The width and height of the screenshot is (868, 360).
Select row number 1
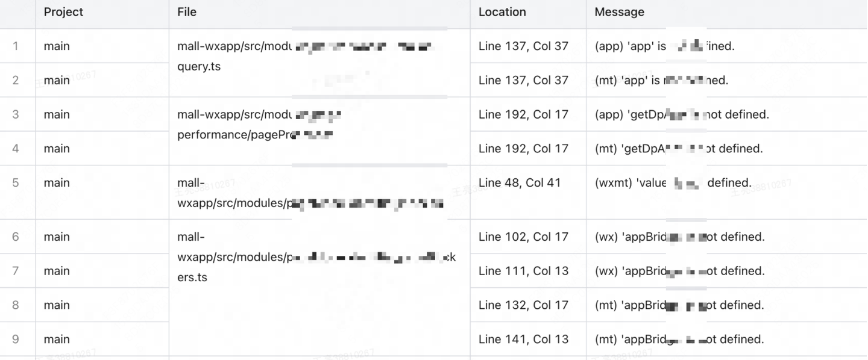coord(16,46)
